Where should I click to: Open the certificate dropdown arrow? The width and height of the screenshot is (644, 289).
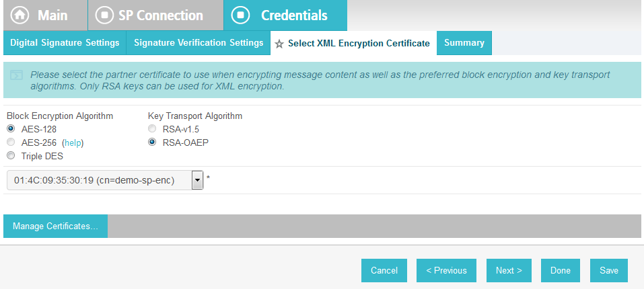click(x=198, y=180)
